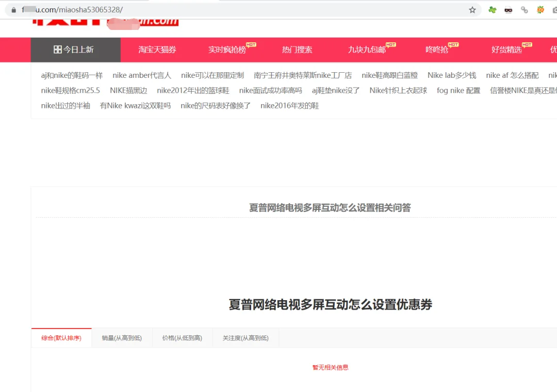
Task: Open the link nike可以在那里定制
Action: (212, 75)
